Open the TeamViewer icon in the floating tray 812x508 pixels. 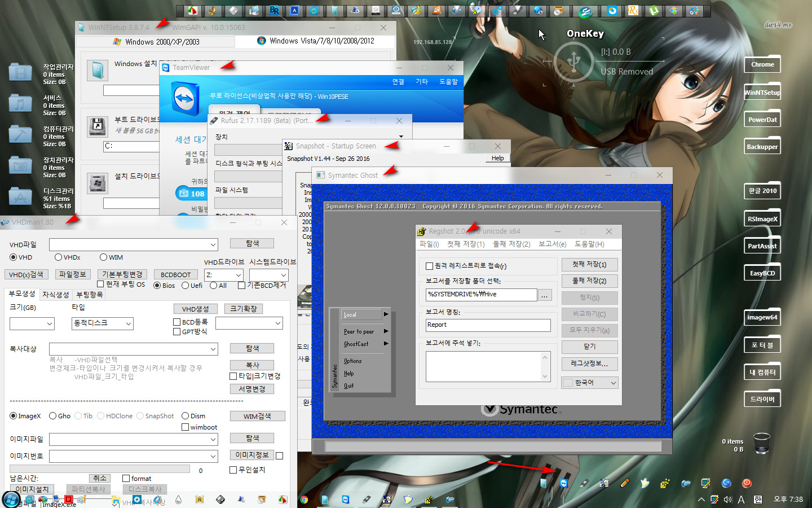point(564,483)
